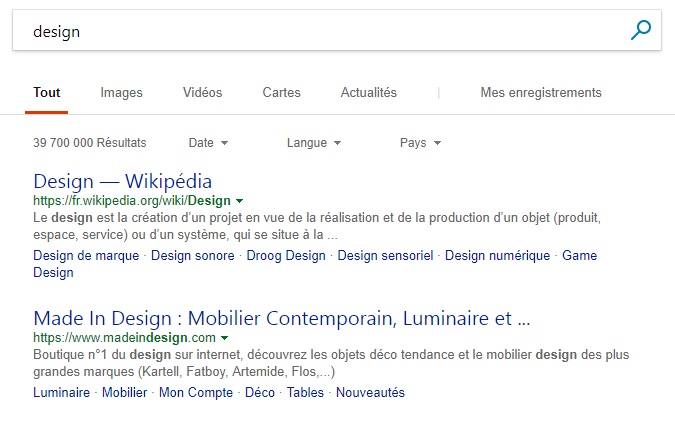Open the Design numérique sublink
675x421 pixels.
pyautogui.click(x=497, y=255)
